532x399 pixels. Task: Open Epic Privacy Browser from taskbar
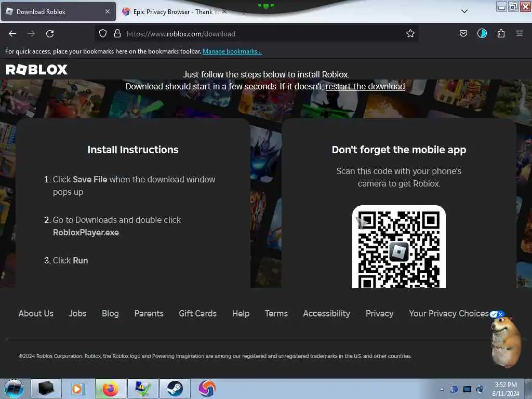point(207,388)
